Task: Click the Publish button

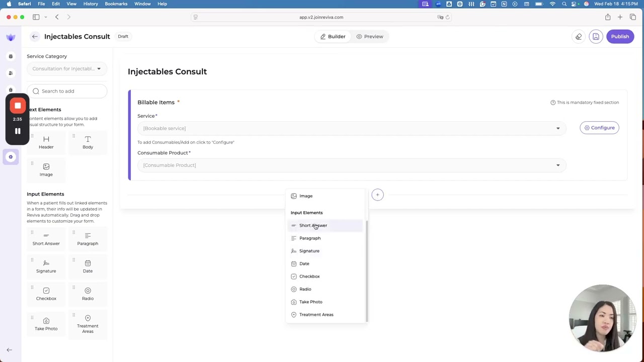Action: [x=620, y=36]
